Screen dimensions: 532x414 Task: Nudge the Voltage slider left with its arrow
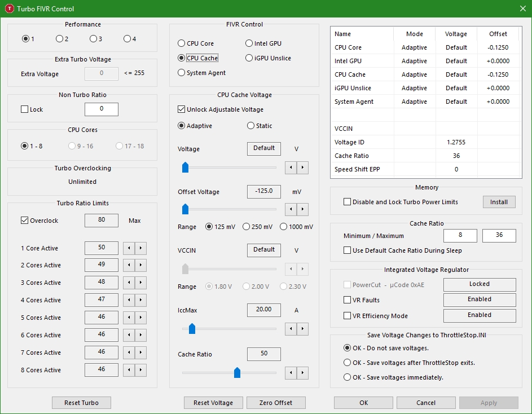click(291, 168)
